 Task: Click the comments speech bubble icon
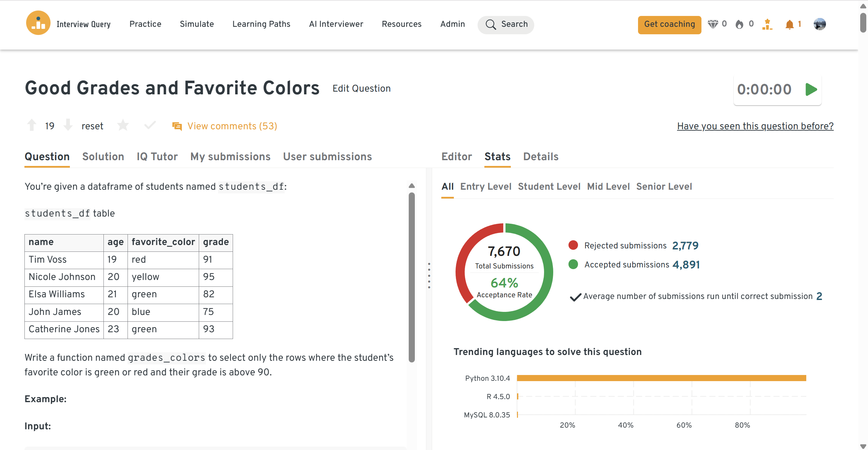(x=177, y=126)
